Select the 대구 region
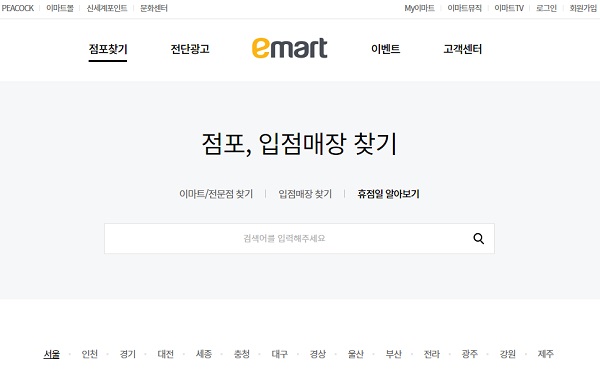This screenshot has width=600, height=370. click(280, 354)
